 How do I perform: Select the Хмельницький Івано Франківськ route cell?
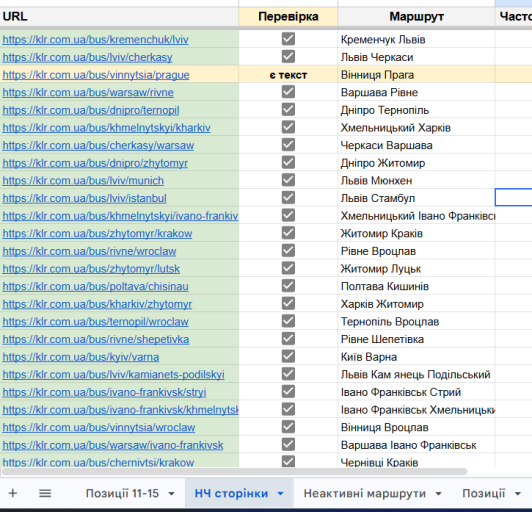[x=416, y=215]
